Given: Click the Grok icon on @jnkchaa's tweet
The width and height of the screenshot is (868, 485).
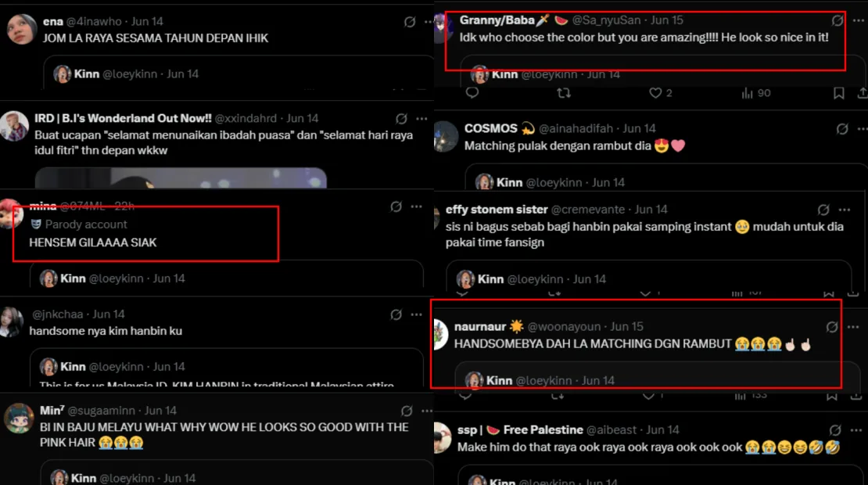Looking at the screenshot, I should (396, 314).
